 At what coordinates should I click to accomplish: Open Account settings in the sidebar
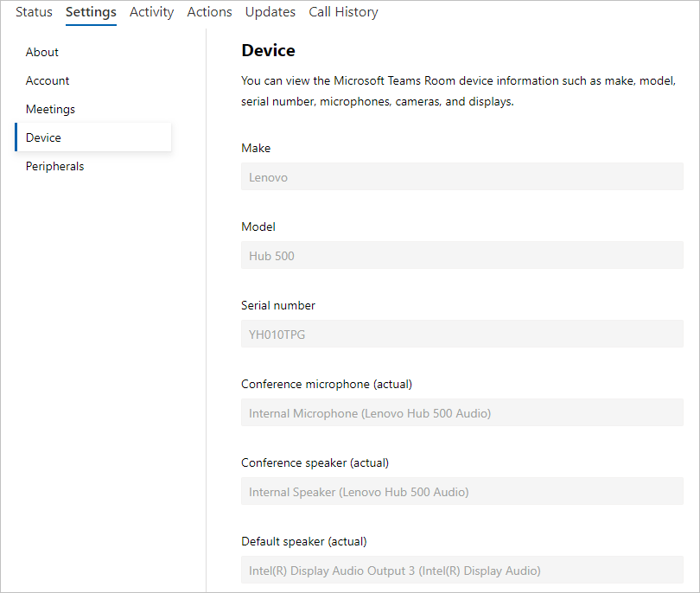tap(48, 80)
